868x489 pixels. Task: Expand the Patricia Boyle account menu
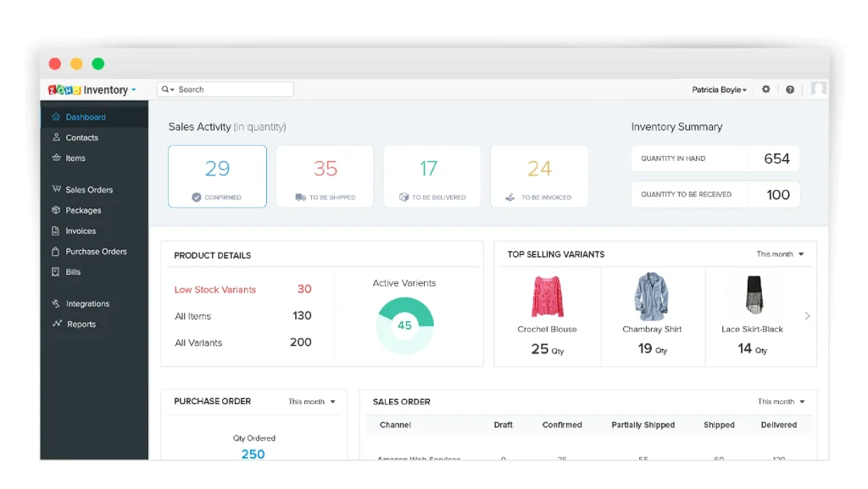pyautogui.click(x=720, y=89)
